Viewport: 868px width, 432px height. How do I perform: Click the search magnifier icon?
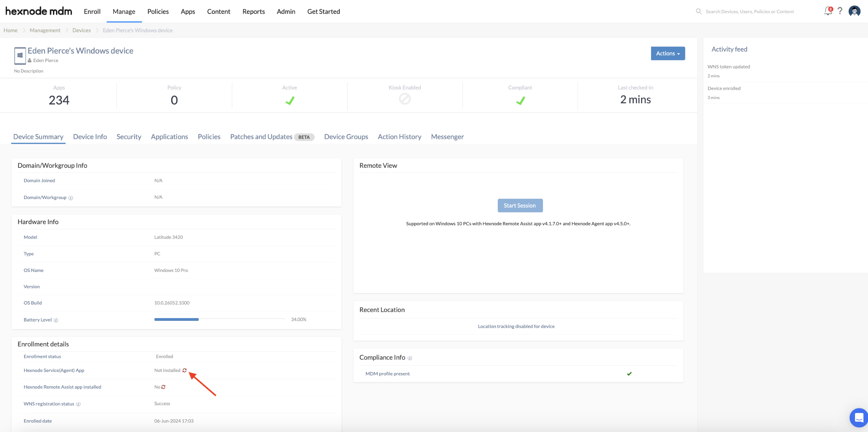[699, 12]
